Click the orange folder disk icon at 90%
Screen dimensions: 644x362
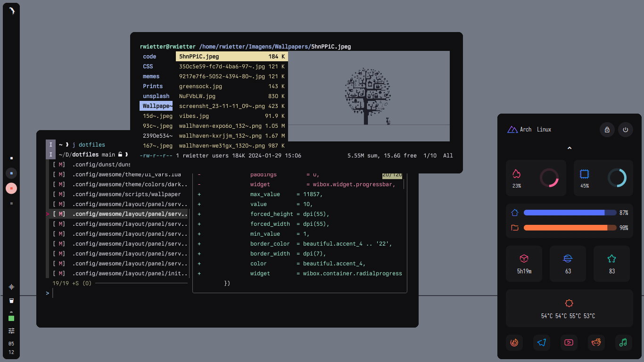[515, 228]
